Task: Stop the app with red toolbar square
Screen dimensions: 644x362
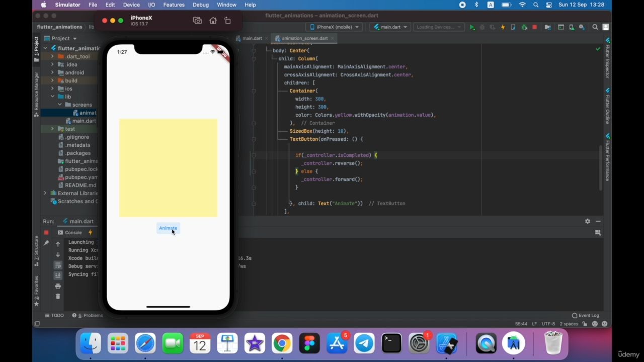Action: point(534,27)
